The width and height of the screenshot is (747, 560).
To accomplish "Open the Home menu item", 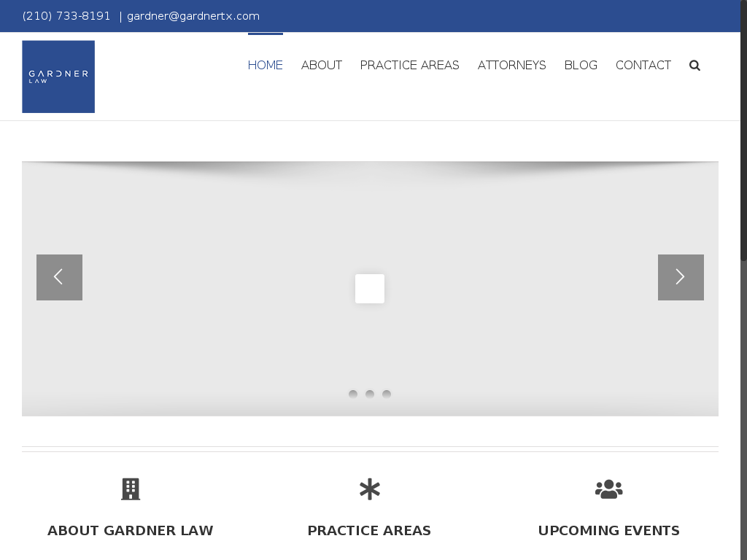I will (266, 66).
